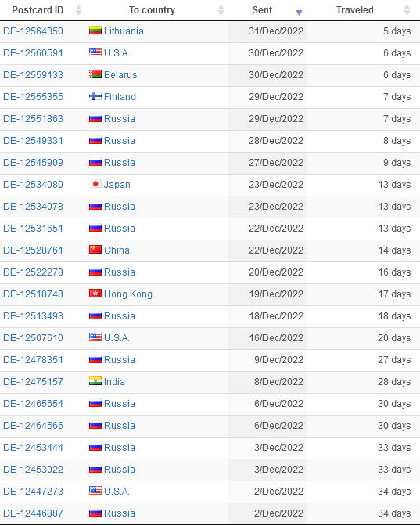Viewport: 420px width, 526px height.
Task: Open postcard DE-12446887
Action: pos(33,513)
